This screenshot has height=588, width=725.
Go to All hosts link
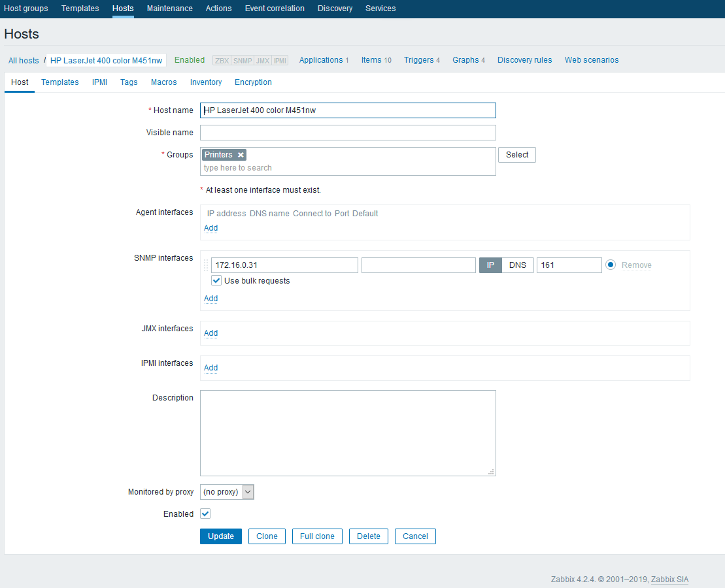click(x=24, y=61)
